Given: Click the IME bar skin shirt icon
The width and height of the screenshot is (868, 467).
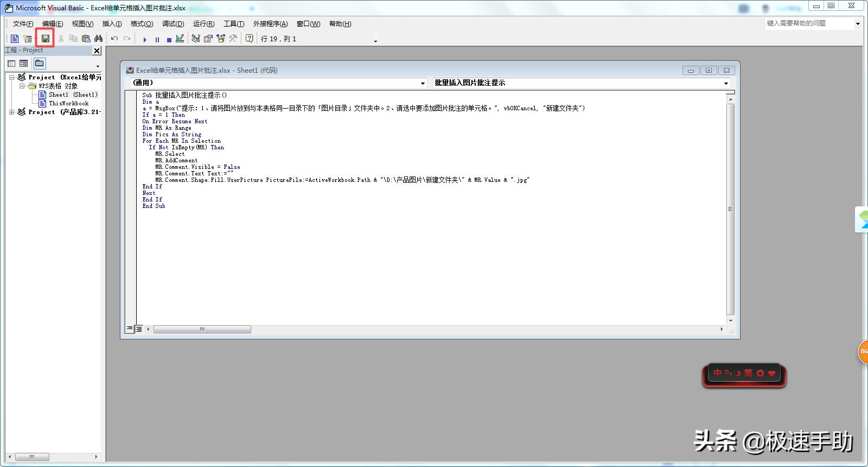Looking at the screenshot, I should 771,374.
